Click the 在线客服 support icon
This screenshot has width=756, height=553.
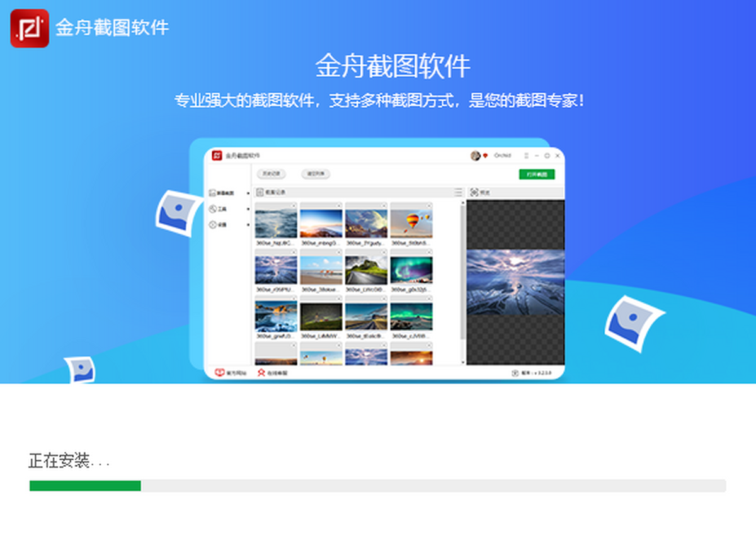pos(261,373)
